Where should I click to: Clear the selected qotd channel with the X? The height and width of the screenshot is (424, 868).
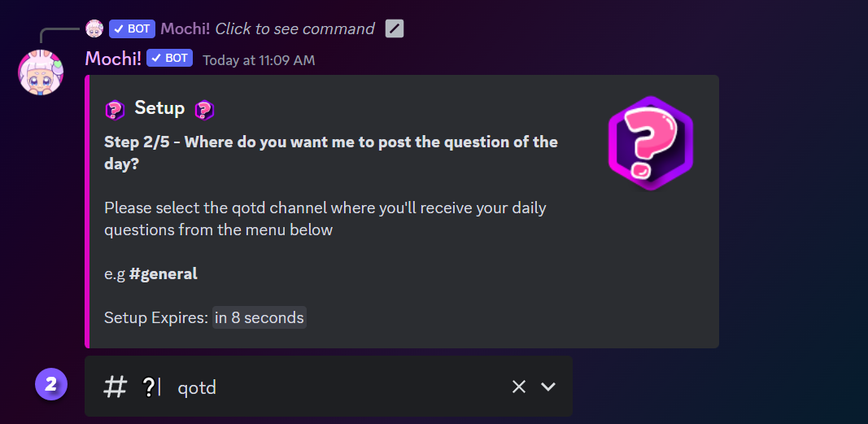click(519, 387)
